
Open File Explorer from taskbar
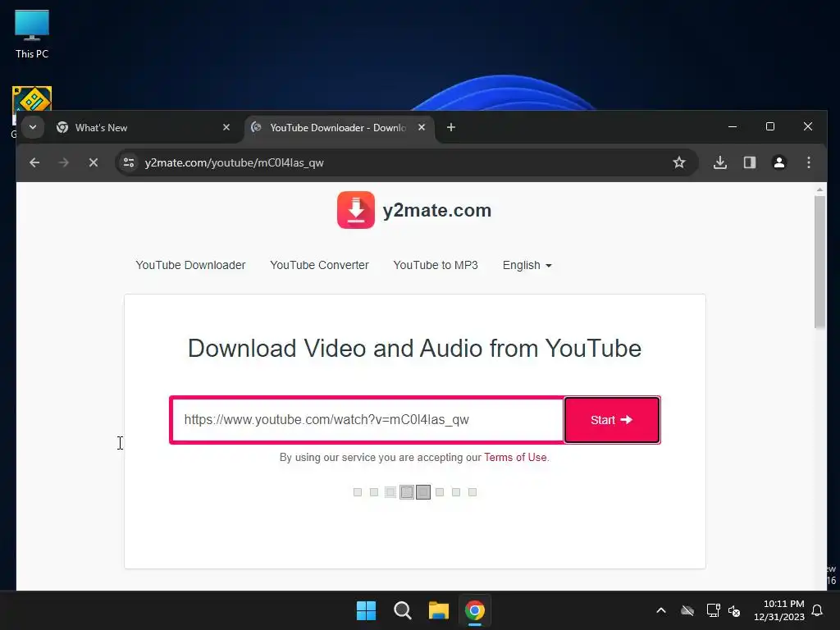[439, 610]
